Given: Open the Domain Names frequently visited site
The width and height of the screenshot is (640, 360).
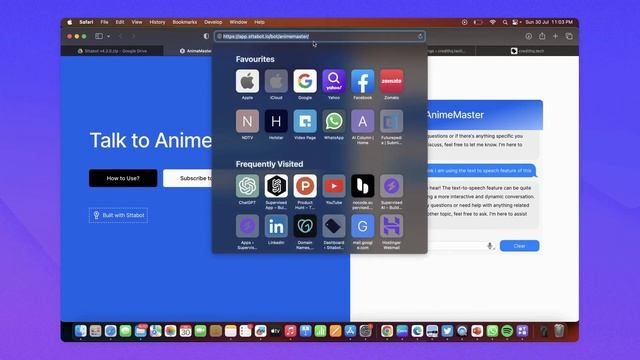Looking at the screenshot, I should (305, 226).
